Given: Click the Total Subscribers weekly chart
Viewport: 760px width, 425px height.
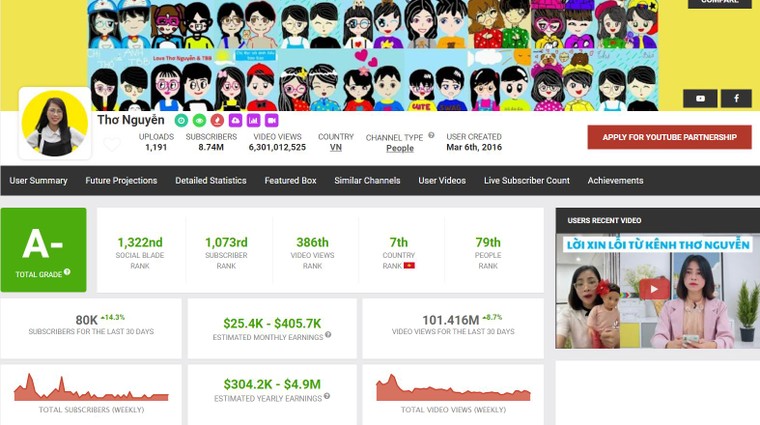Looking at the screenshot, I should 91,388.
